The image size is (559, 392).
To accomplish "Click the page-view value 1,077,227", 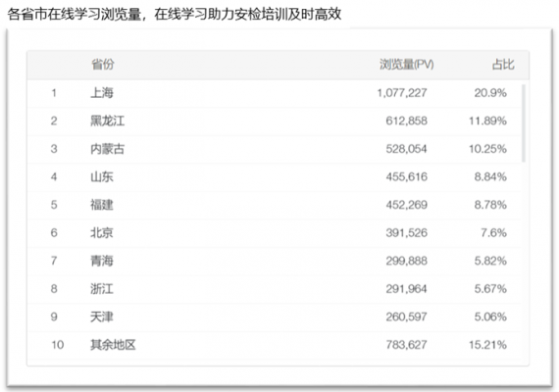I will tap(402, 93).
